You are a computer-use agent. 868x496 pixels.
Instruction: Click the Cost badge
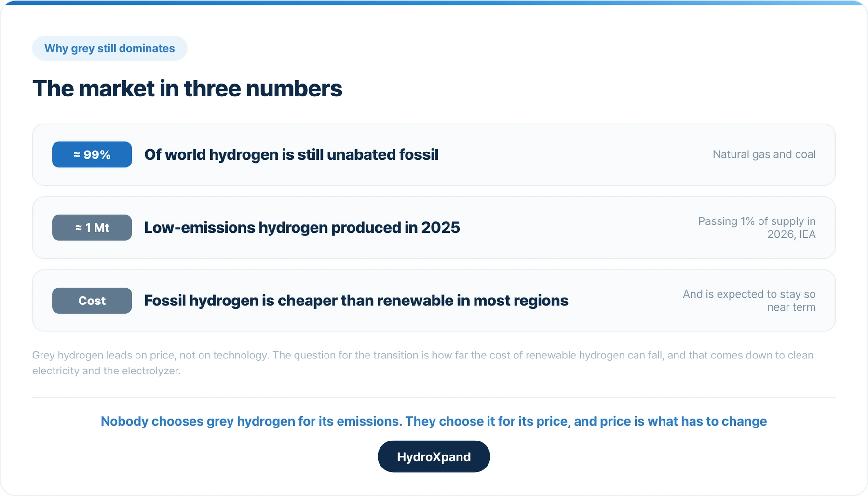(x=92, y=301)
